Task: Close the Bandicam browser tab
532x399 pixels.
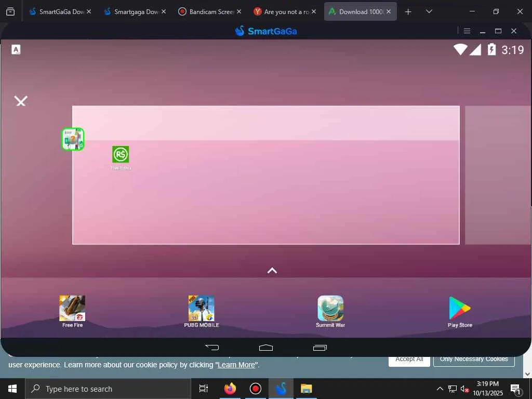Action: [x=239, y=11]
